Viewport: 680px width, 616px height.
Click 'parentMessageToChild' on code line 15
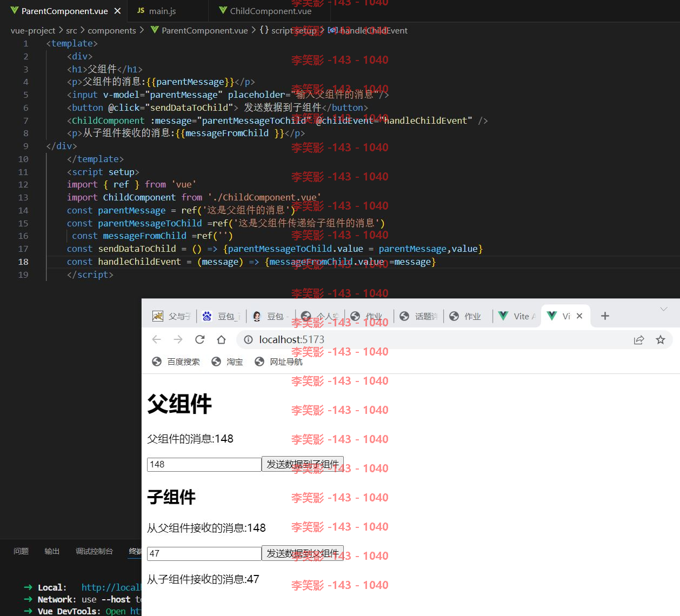(x=150, y=223)
